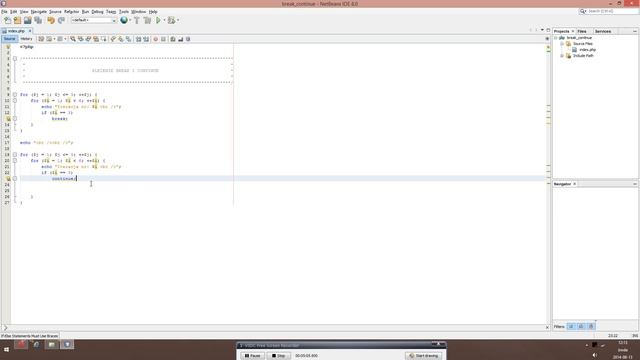Switch to the Services tab
This screenshot has width=640, height=360.
[603, 31]
